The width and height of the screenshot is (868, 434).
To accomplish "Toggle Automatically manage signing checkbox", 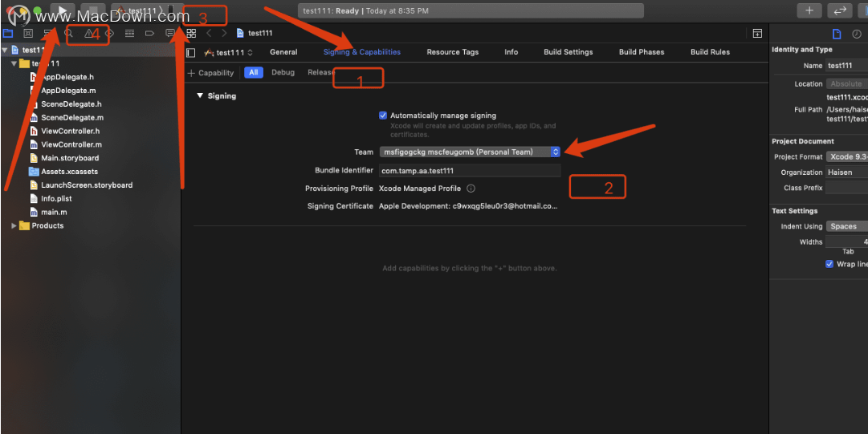I will 382,116.
